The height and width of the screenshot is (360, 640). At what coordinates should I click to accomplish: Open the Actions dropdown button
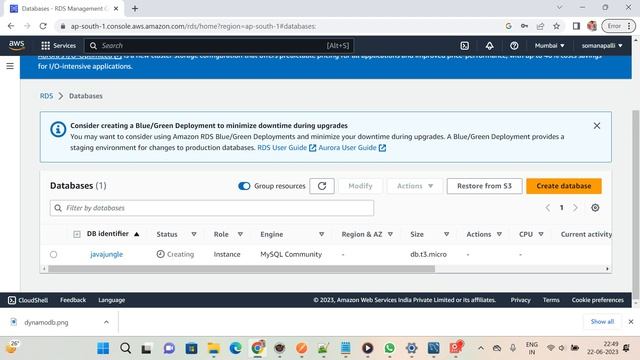point(415,186)
